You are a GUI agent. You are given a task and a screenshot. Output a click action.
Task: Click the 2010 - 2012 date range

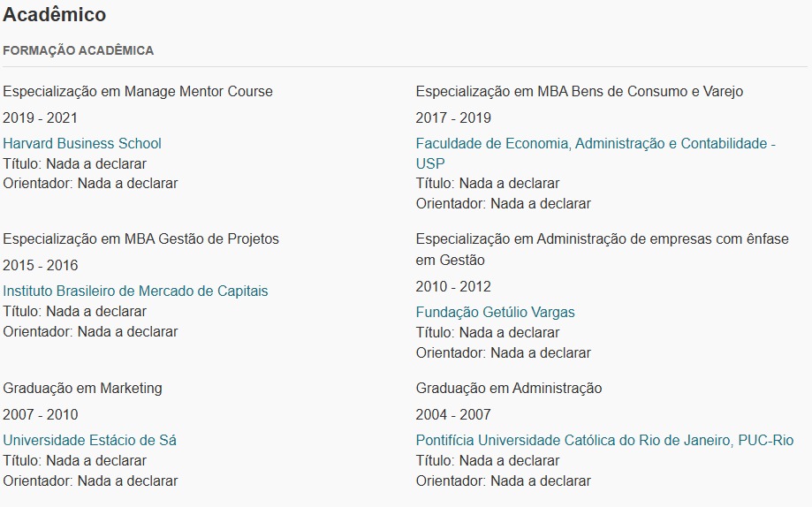(453, 287)
